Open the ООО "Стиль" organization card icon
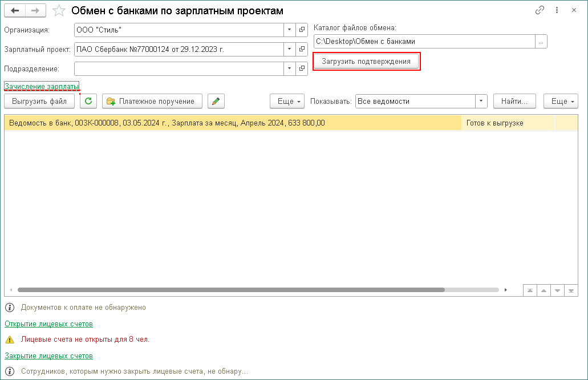The image size is (588, 380). 302,30
